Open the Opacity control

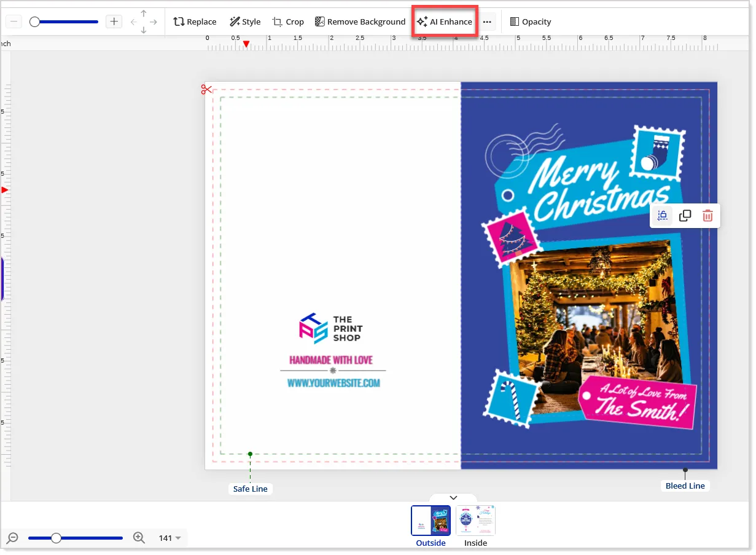tap(531, 22)
